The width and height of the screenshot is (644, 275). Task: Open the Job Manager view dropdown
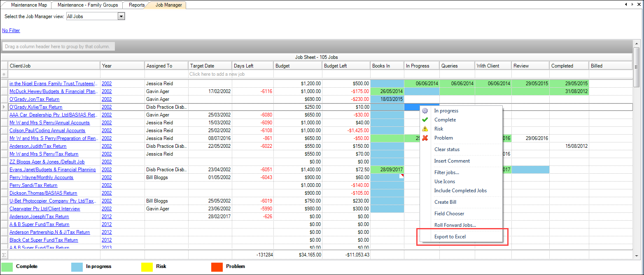(121, 16)
